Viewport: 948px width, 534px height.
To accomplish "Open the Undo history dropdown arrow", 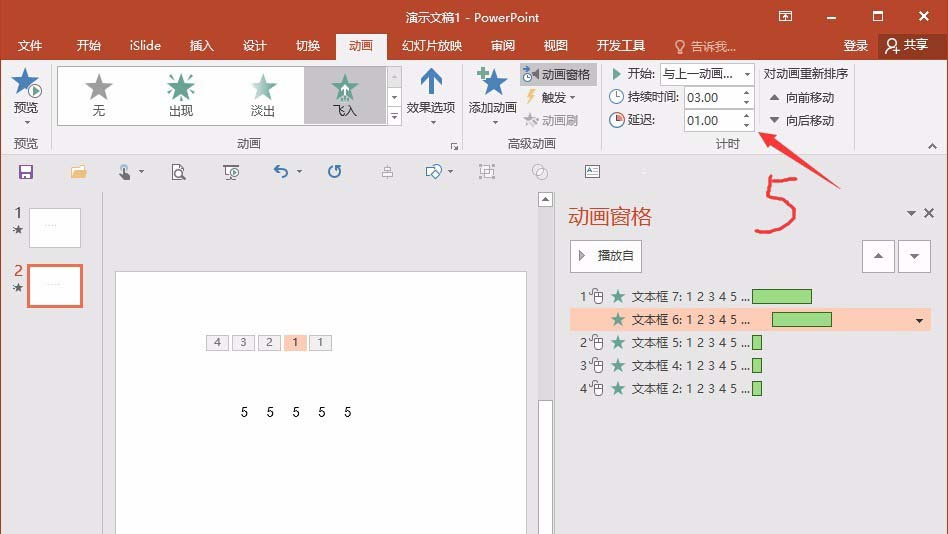I will tap(299, 172).
